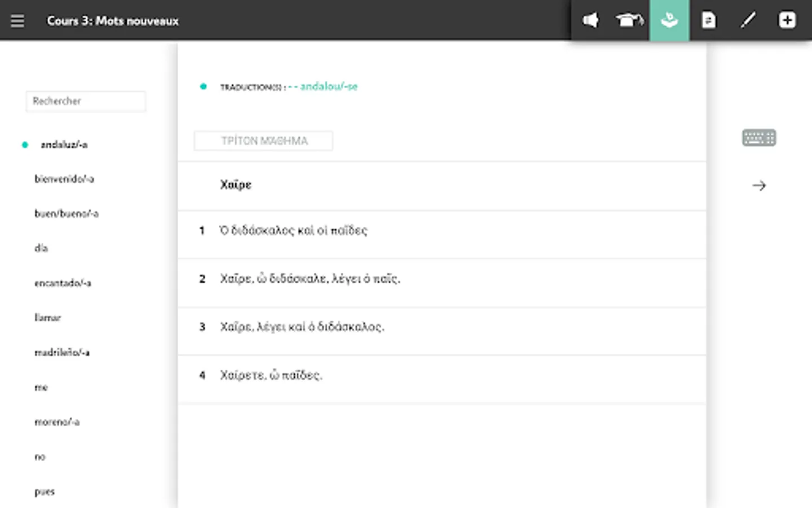Click the megaphone audio icon
Viewport: 812px width, 508px height.
(x=590, y=21)
